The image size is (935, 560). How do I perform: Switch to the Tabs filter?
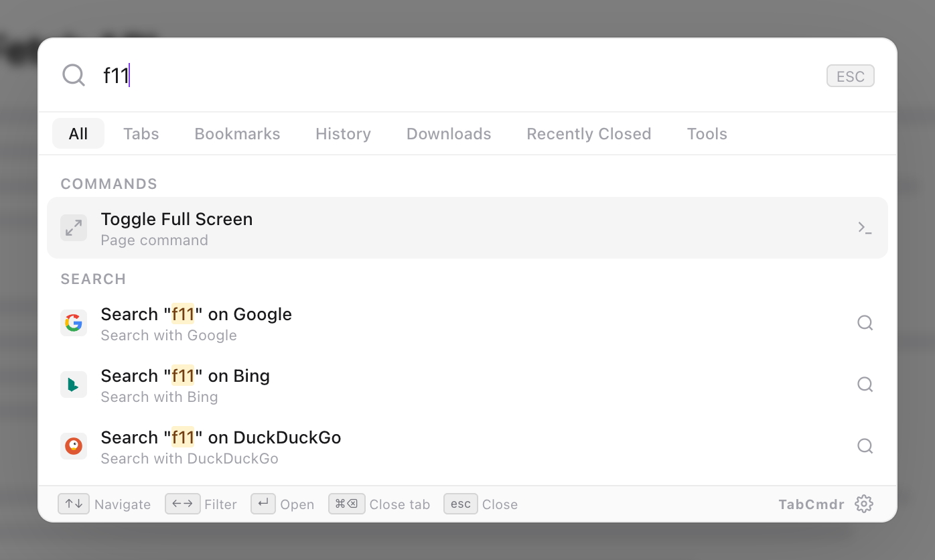coord(141,133)
